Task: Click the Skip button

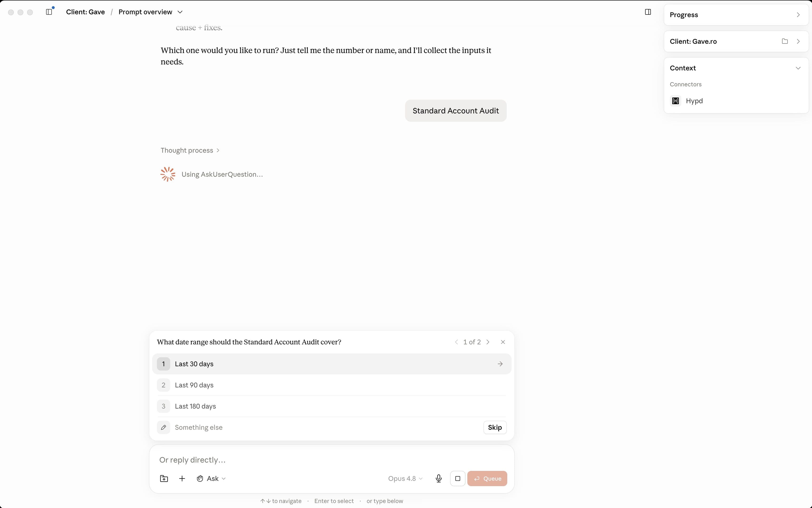Action: pos(495,427)
